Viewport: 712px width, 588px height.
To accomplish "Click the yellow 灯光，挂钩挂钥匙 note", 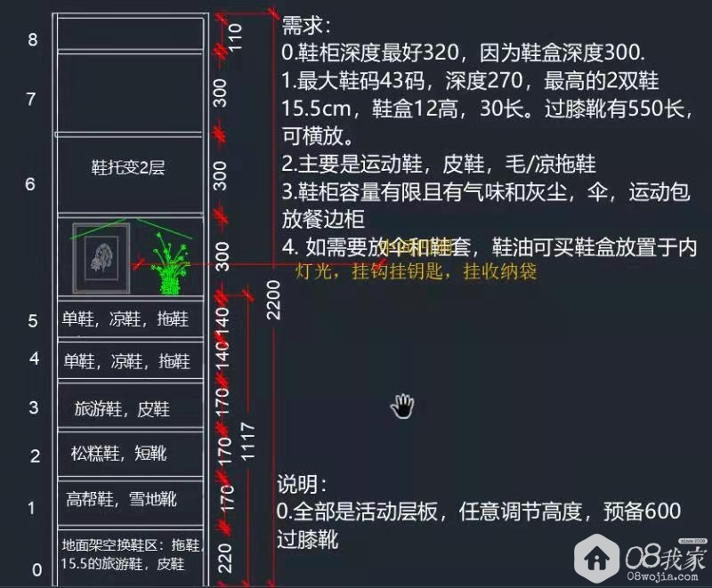I will (416, 271).
